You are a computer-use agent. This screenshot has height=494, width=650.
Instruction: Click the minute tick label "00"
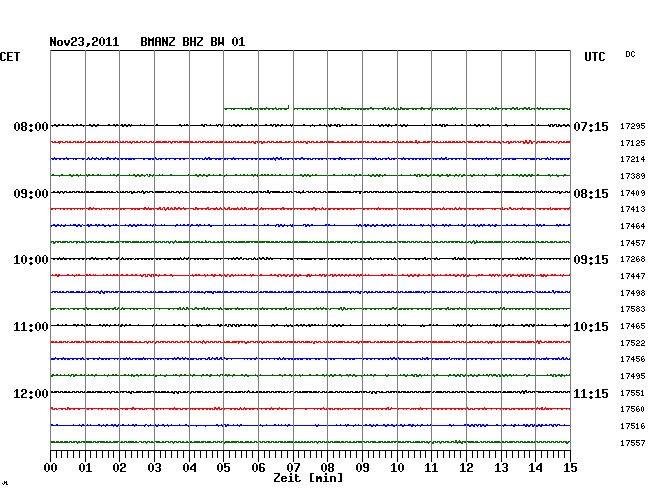tap(51, 468)
